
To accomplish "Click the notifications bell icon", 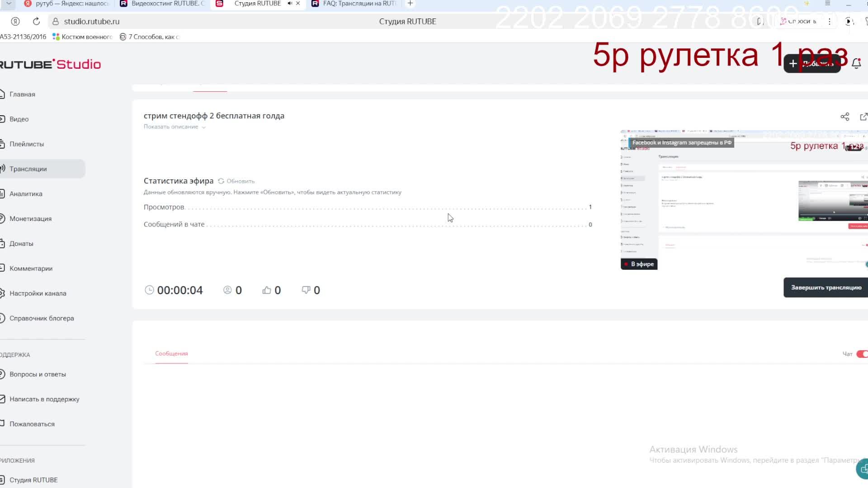I will [x=856, y=64].
